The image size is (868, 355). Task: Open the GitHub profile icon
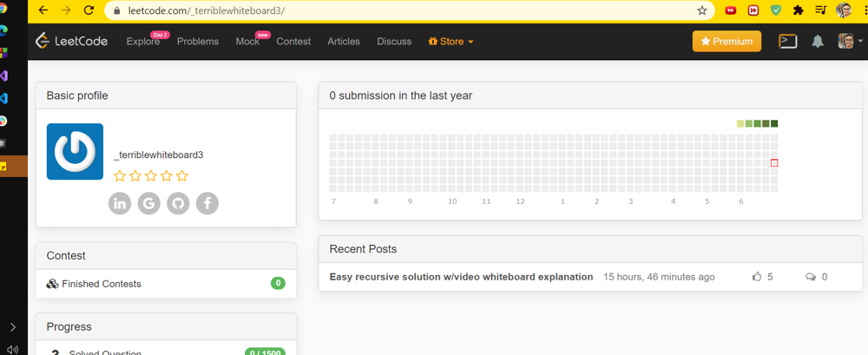click(178, 203)
